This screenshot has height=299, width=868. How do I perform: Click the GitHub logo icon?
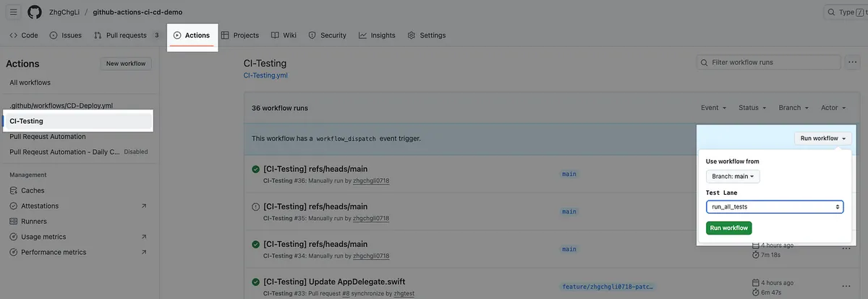coord(35,12)
